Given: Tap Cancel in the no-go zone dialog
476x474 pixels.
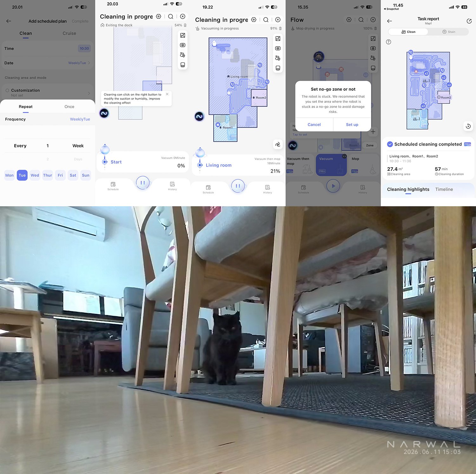Looking at the screenshot, I should click(x=314, y=125).
